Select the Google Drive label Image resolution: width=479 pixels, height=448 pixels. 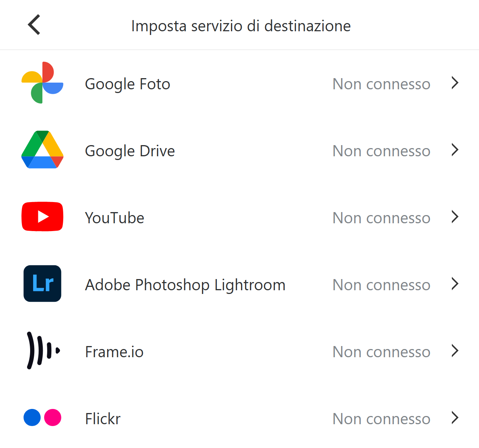[x=130, y=151]
